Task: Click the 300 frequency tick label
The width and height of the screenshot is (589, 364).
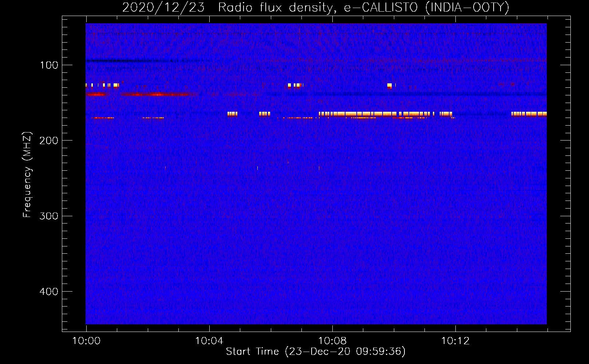Action: pyautogui.click(x=49, y=216)
